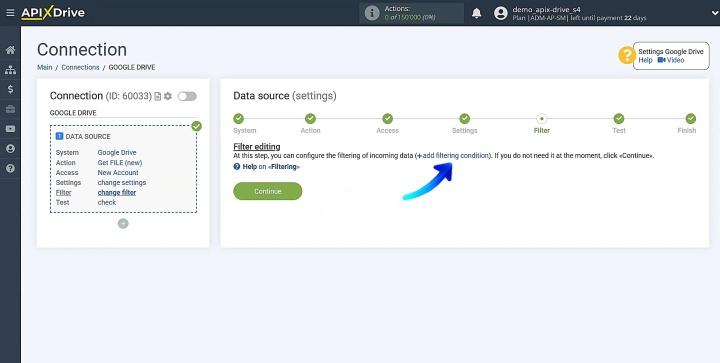
Task: Click the user avatar icon
Action: pos(501,13)
